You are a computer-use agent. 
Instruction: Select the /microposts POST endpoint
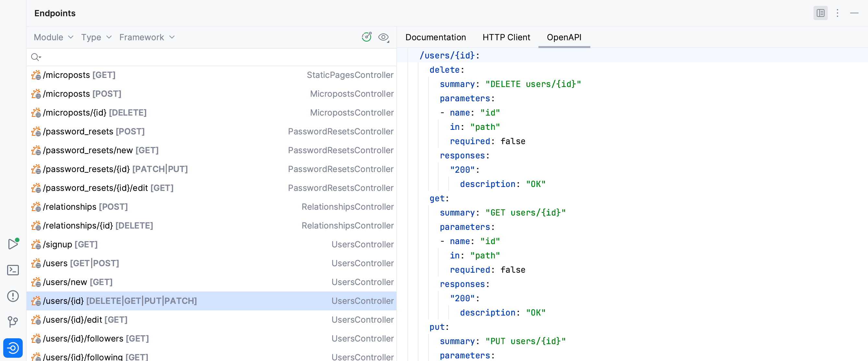[x=82, y=94]
